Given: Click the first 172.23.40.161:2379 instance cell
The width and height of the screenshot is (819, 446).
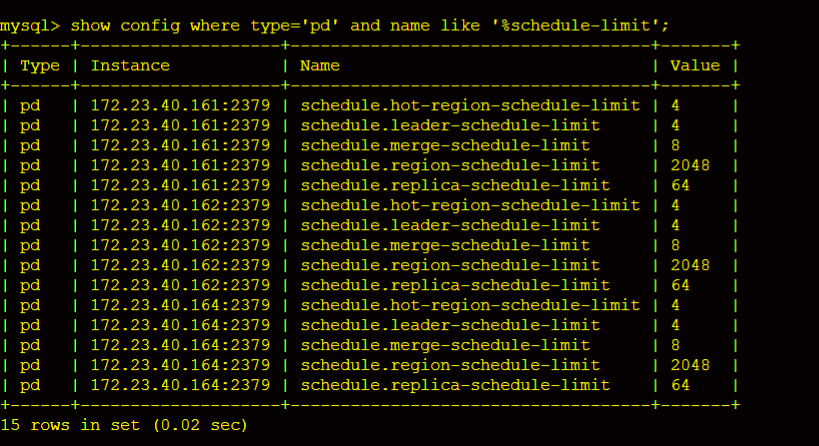Looking at the screenshot, I should tap(180, 105).
